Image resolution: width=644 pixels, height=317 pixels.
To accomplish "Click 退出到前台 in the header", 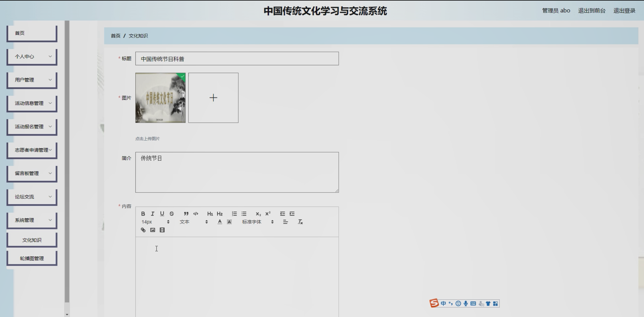I will 592,11.
